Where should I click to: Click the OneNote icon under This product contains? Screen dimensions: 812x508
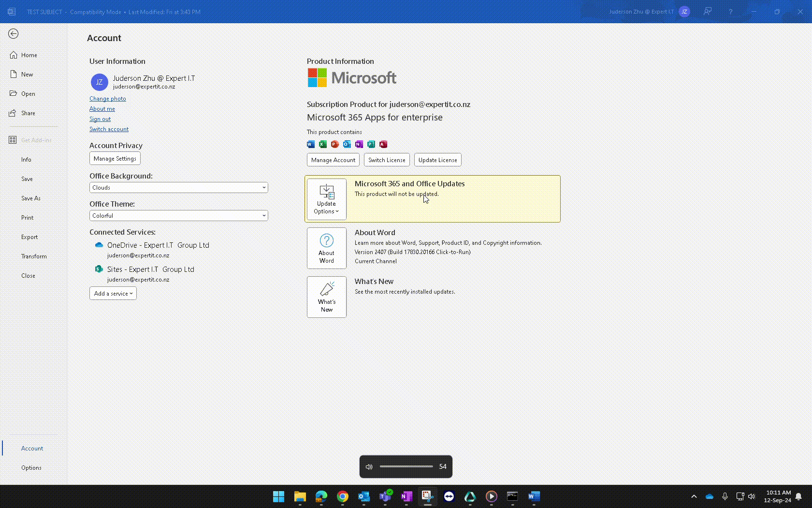pos(359,144)
